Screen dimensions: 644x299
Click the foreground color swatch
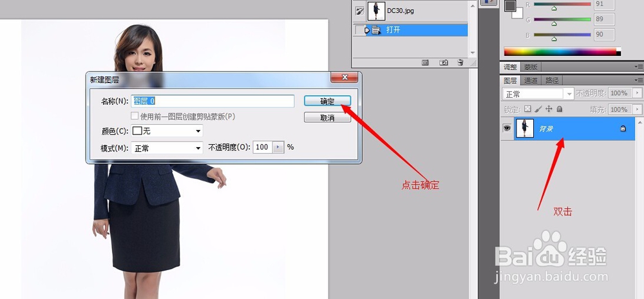point(510,6)
